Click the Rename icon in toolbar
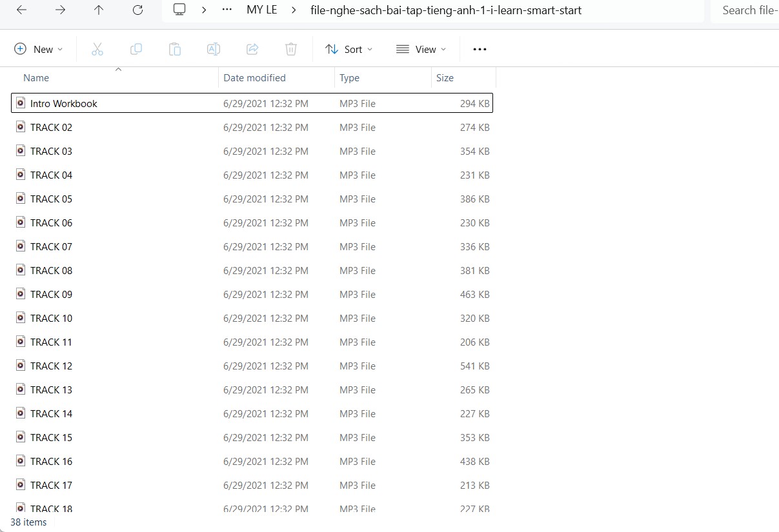Screen dimensions: 779x532 (x=214, y=49)
